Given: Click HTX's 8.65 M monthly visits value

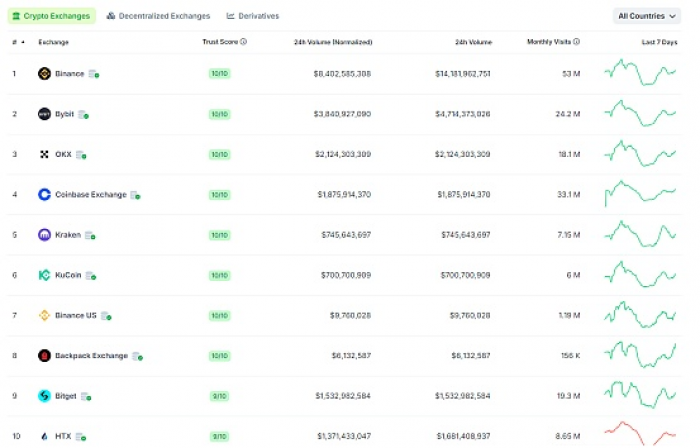Looking at the screenshot, I should (x=568, y=436).
